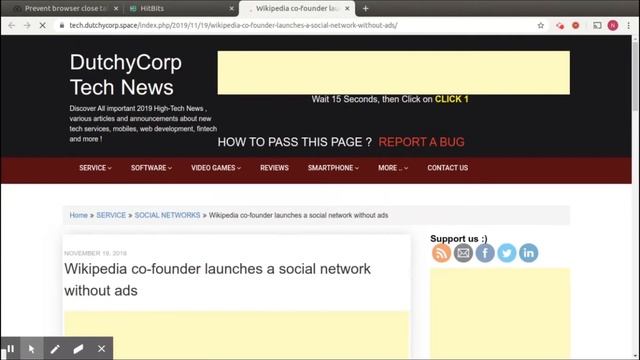Click the Facebook share icon
Screen dimensions: 640x360
[x=485, y=253]
